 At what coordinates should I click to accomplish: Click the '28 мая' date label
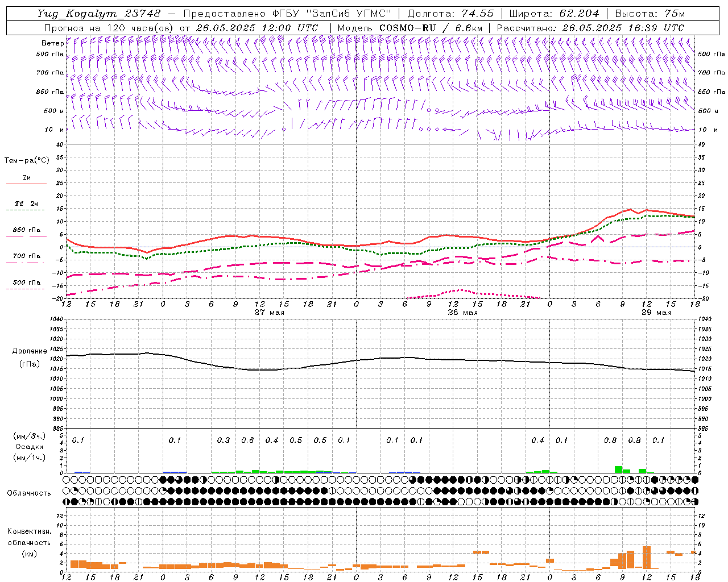[x=463, y=313]
